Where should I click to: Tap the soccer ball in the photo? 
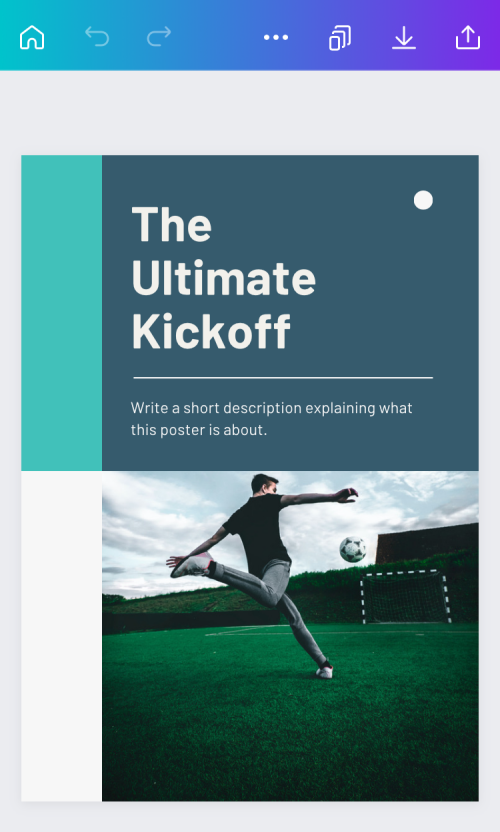(353, 549)
